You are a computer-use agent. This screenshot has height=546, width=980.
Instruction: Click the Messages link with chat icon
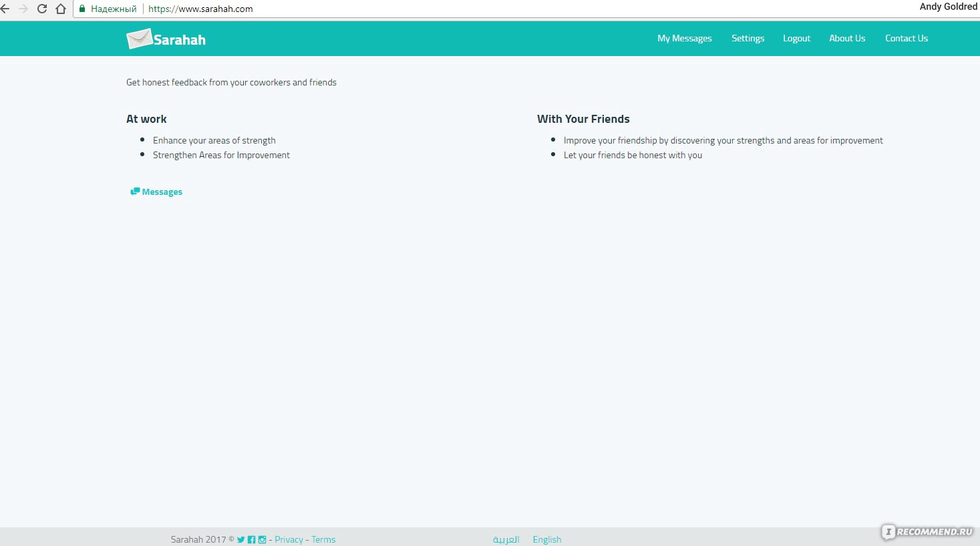tap(156, 192)
